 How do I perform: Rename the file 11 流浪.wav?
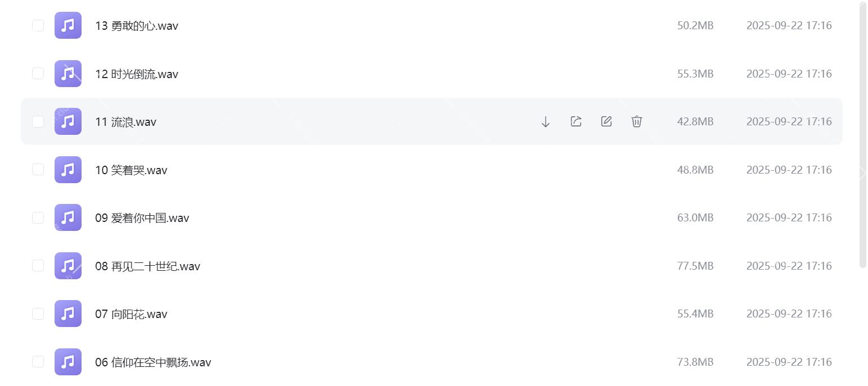click(x=606, y=121)
